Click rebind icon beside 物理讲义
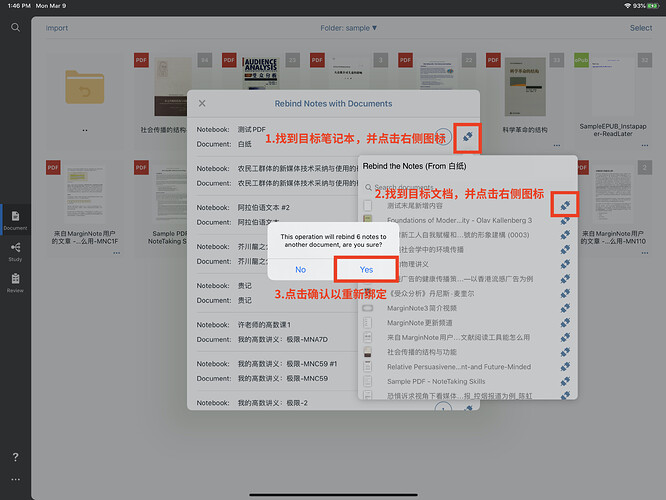This screenshot has height=500, width=666. 565,264
